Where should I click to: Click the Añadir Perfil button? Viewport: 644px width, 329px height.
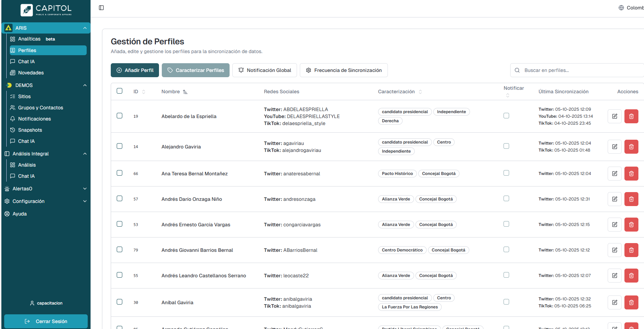[x=135, y=70]
